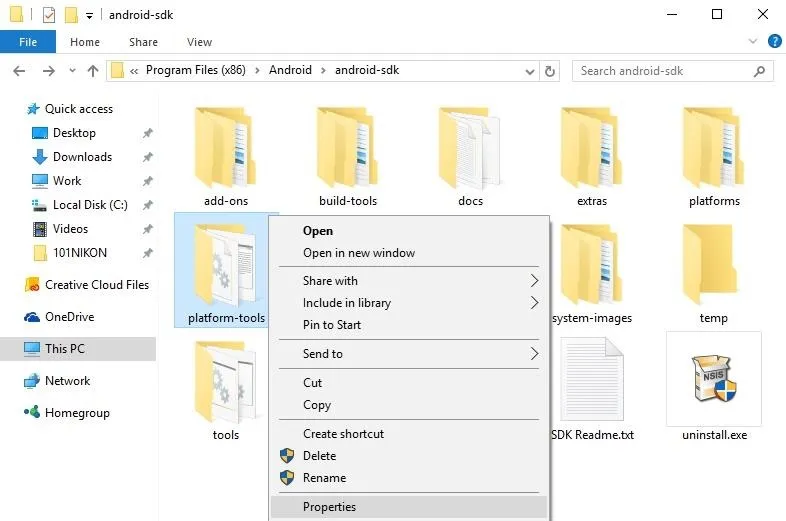786x521 pixels.
Task: Switch to the Home ribbon tab
Action: click(x=85, y=42)
